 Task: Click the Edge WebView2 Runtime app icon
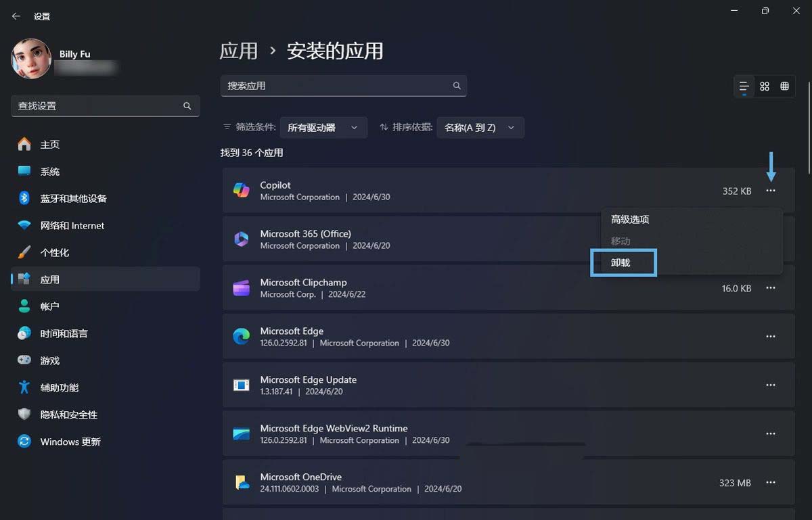[x=242, y=434]
